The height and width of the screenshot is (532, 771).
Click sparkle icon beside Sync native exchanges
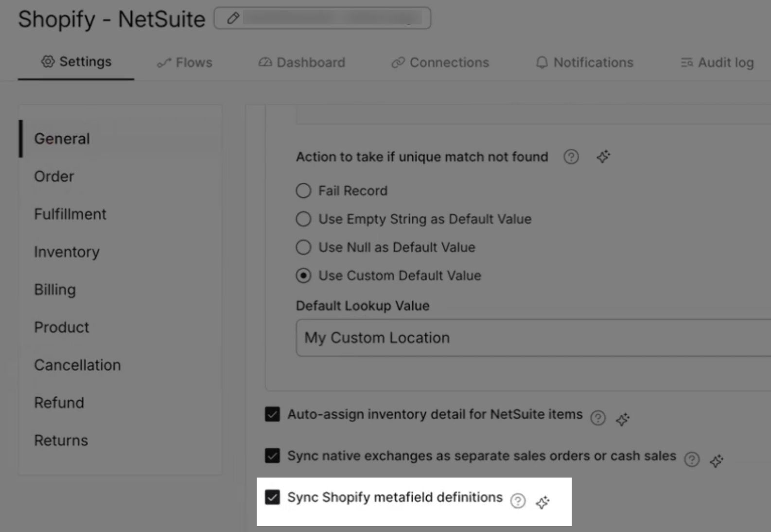717,461
